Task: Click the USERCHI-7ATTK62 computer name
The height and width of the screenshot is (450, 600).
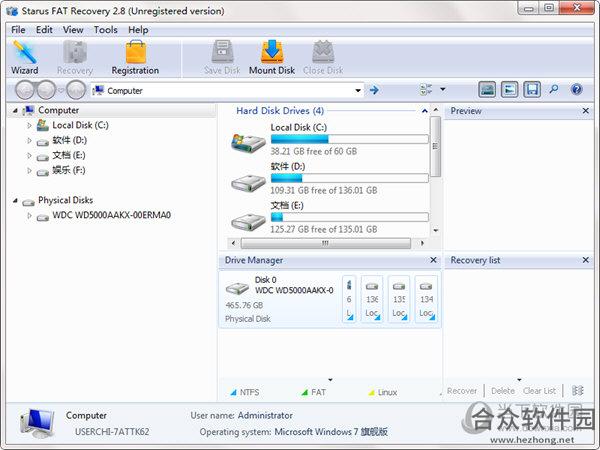Action: point(112,432)
